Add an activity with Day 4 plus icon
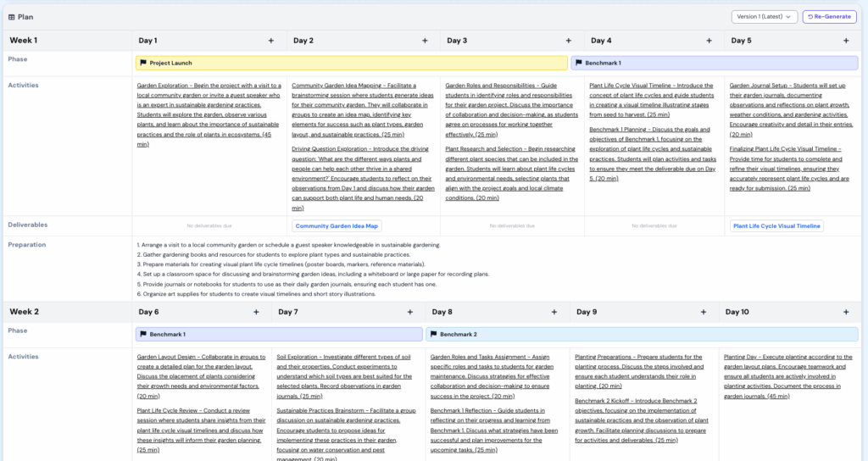Viewport: 868px width, 461px height. click(709, 41)
